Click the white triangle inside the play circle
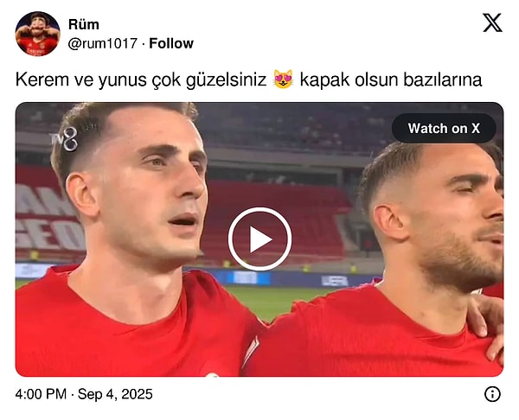This screenshot has height=420, width=519. click(261, 239)
